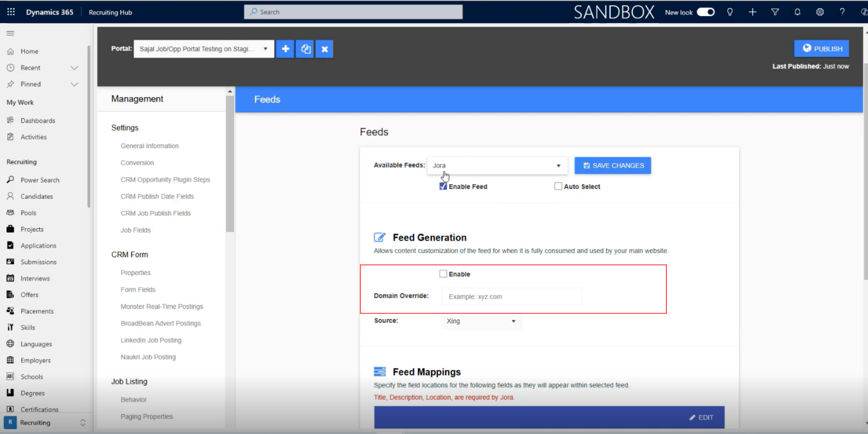Viewport: 868px width, 434px height.
Task: Open Behavior under Job Listing
Action: coord(134,400)
